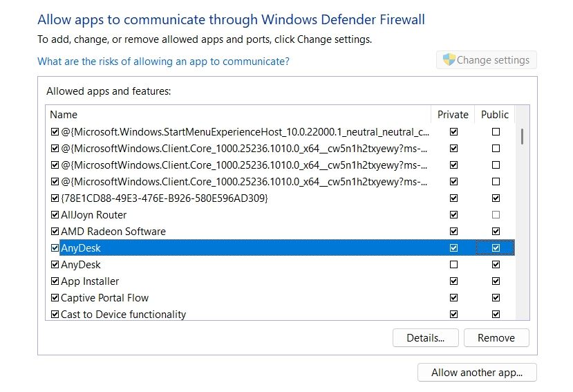Viewport: 573px width, 392px height.
Task: Click the Remove button
Action: click(496, 337)
